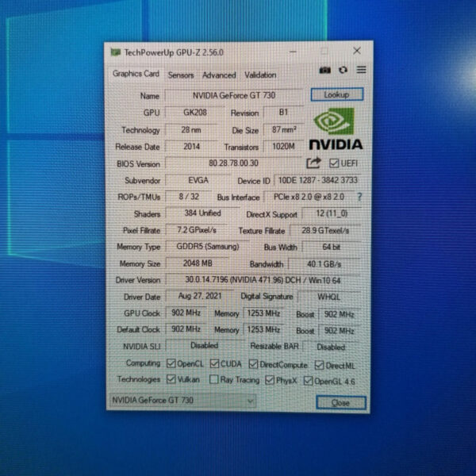Screen dimensions: 476x476
Task: Toggle the OpenGL 4.6 checkbox
Action: click(308, 381)
